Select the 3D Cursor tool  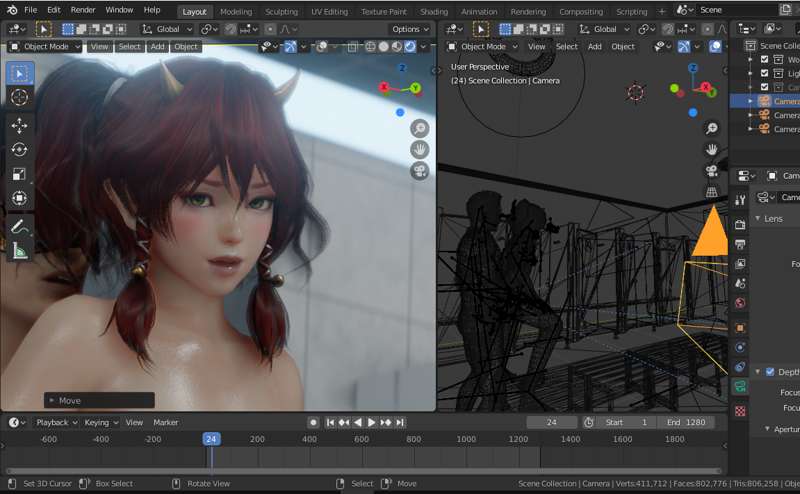coord(19,97)
